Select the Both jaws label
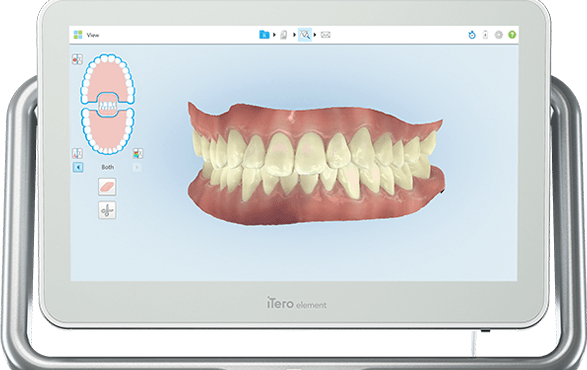This screenshot has width=587, height=370. [x=107, y=167]
